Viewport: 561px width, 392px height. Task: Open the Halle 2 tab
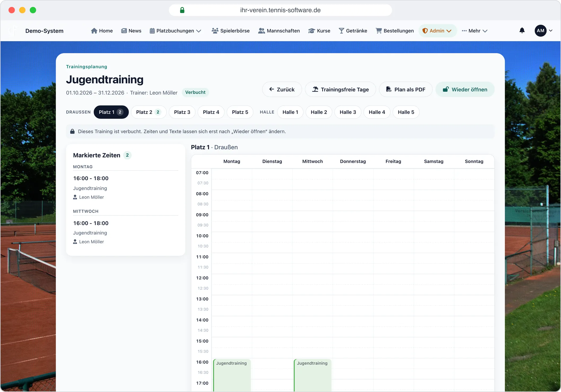(319, 112)
